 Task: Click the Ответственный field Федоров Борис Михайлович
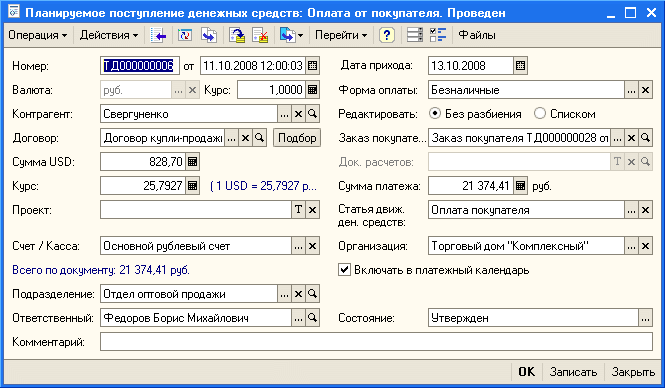(x=196, y=318)
